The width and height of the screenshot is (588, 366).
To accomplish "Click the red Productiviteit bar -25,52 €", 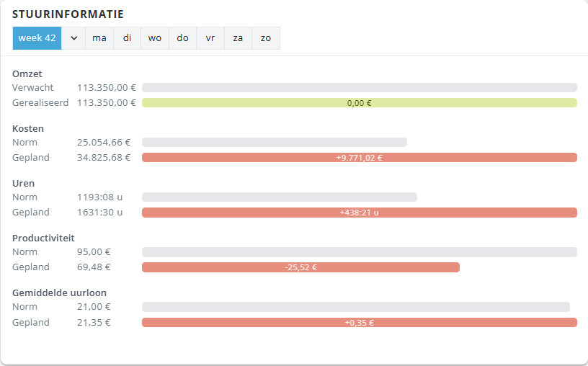I will [300, 267].
